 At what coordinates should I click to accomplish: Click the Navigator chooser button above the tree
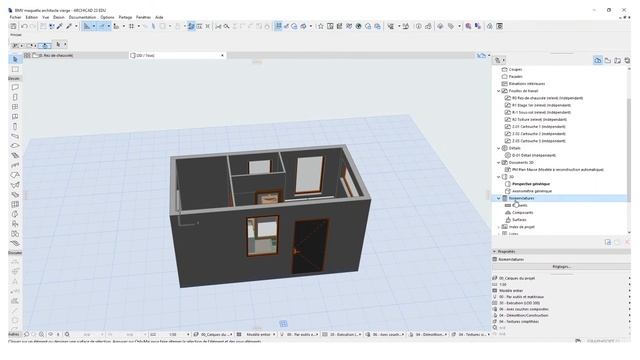point(500,60)
